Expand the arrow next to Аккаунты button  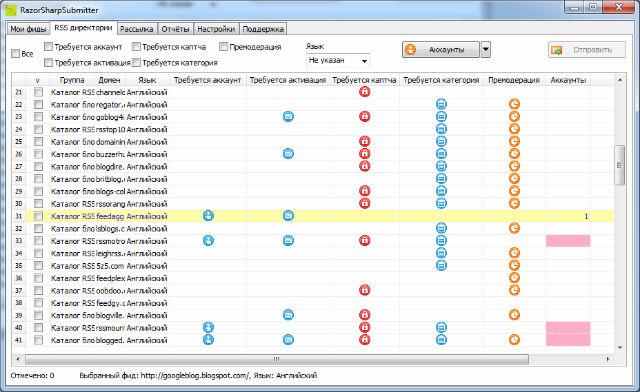point(485,50)
